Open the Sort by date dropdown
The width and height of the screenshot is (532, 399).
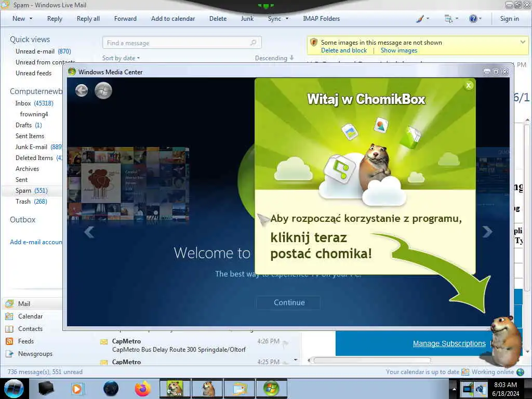tap(121, 58)
